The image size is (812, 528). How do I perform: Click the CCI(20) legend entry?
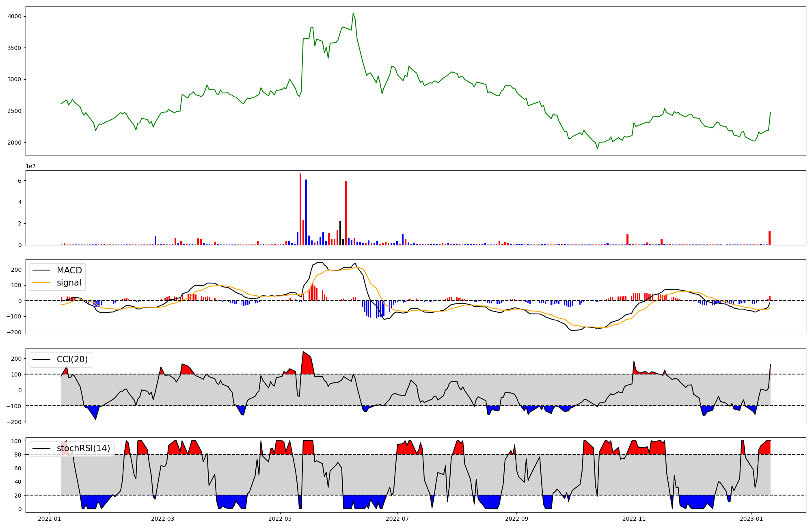pyautogui.click(x=72, y=359)
